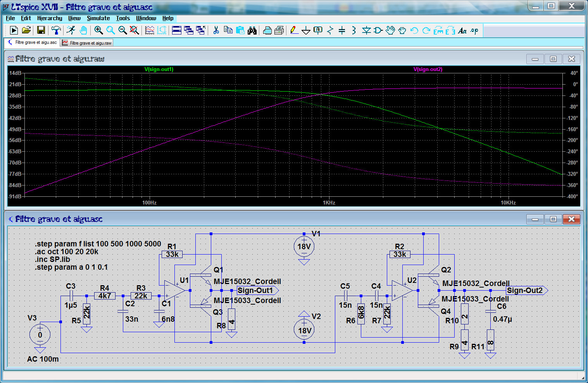Screen dimensions: 588x383
Task: Click the U2 op-amp symbol
Action: [x=402, y=290]
